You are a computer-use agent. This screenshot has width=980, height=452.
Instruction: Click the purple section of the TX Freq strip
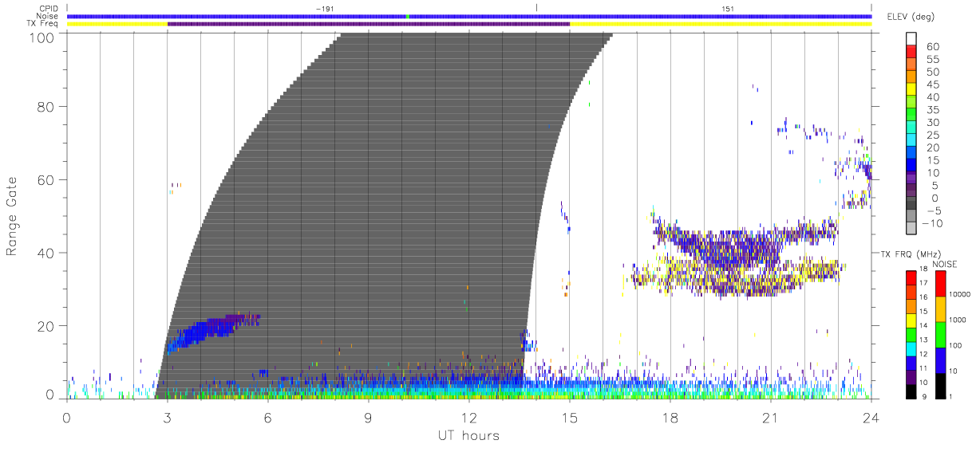tap(369, 24)
